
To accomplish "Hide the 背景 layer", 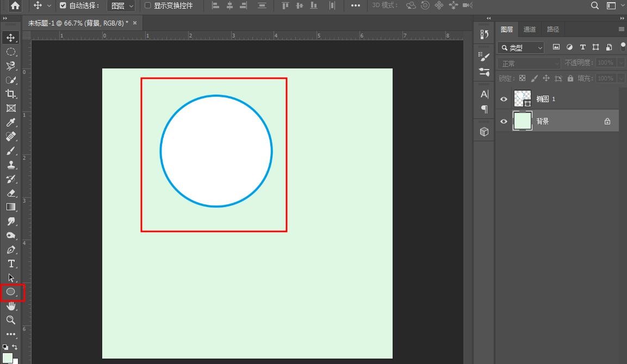I will [504, 121].
